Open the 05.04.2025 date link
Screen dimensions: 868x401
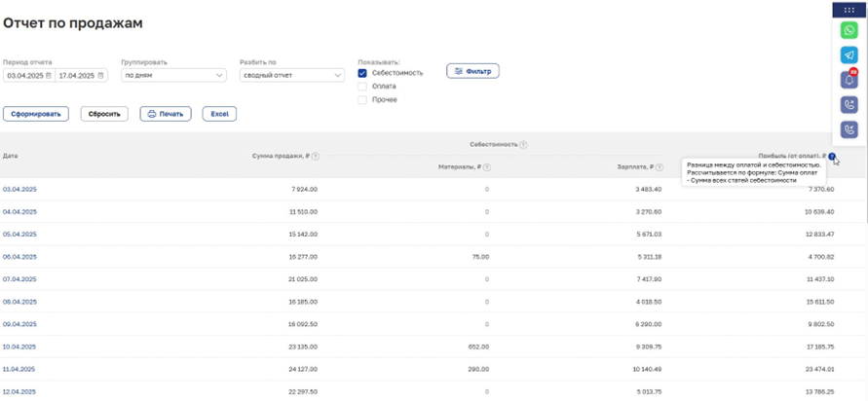[19, 234]
